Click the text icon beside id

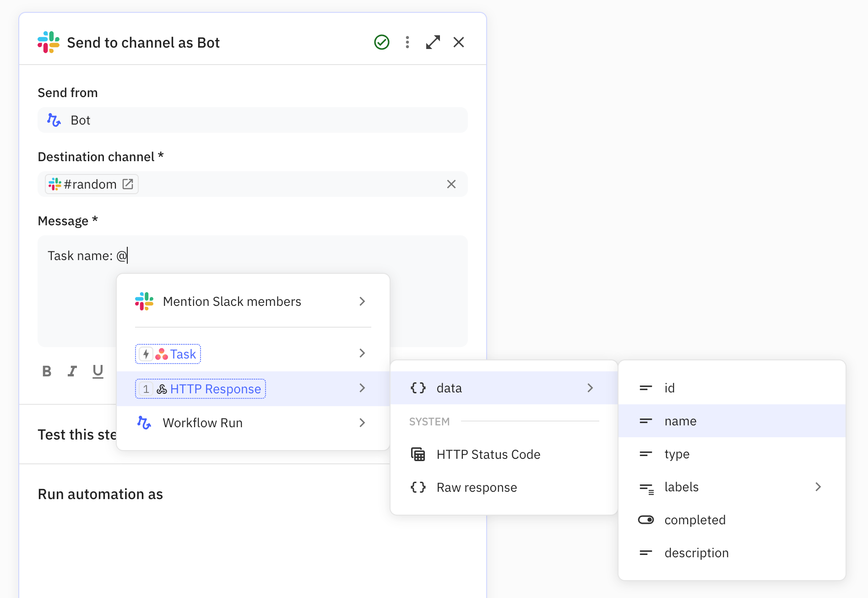[646, 388]
